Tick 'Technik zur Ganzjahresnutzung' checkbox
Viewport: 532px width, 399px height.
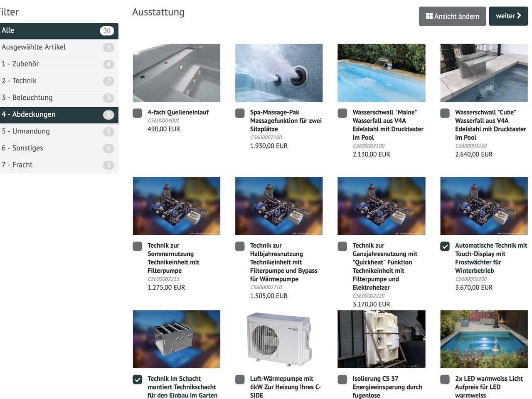point(342,246)
